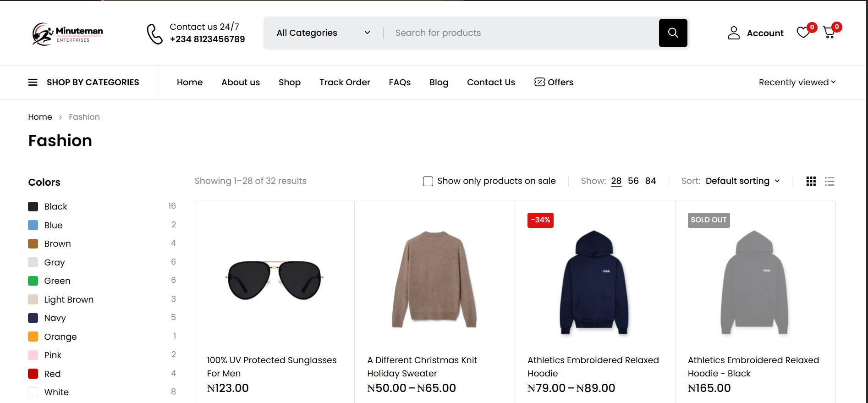The image size is (868, 403).
Task: Open the gray sold-out hoodie image
Action: tap(755, 282)
